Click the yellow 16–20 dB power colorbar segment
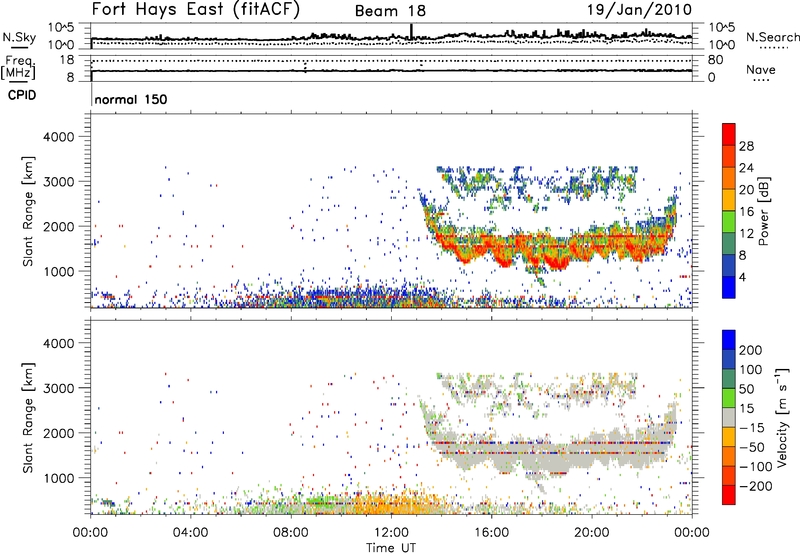800x554 pixels. [729, 200]
